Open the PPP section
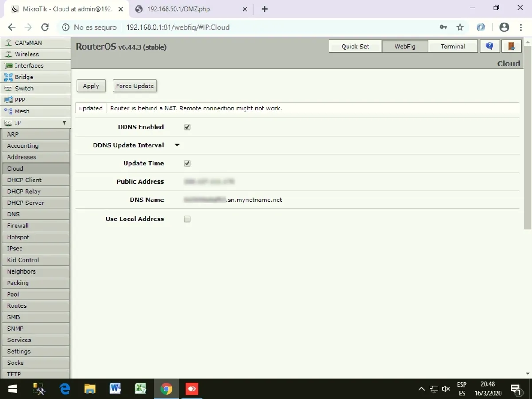The image size is (532, 399). pos(35,100)
